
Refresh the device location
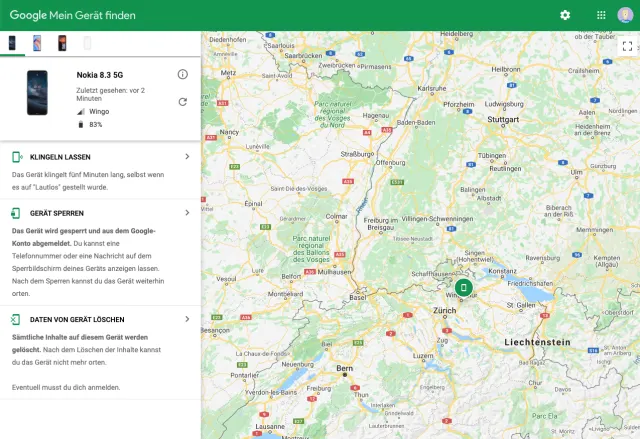[x=182, y=102]
